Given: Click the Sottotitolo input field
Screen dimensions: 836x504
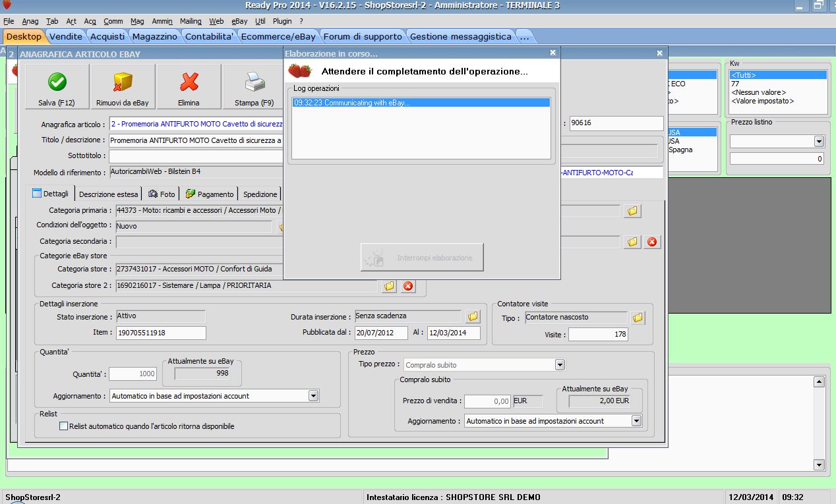Looking at the screenshot, I should pos(196,156).
